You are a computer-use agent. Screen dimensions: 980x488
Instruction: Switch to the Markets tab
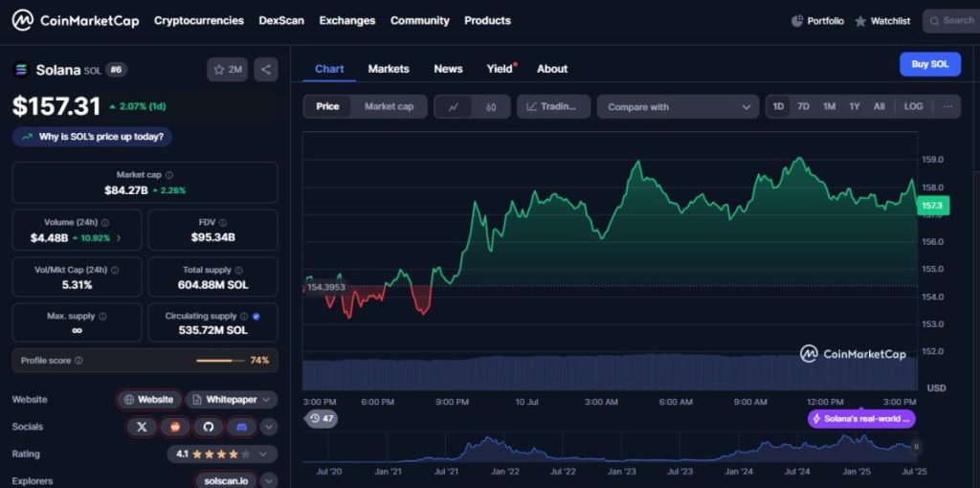(x=389, y=69)
